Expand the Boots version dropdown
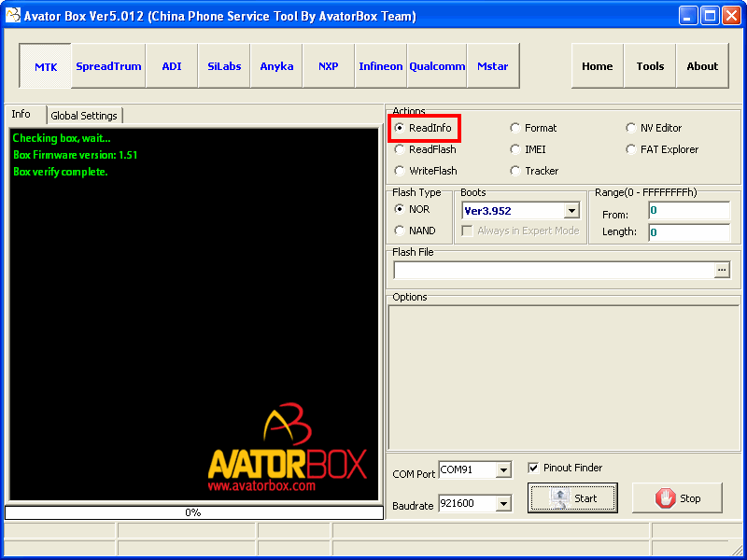747x560 pixels. pos(571,211)
